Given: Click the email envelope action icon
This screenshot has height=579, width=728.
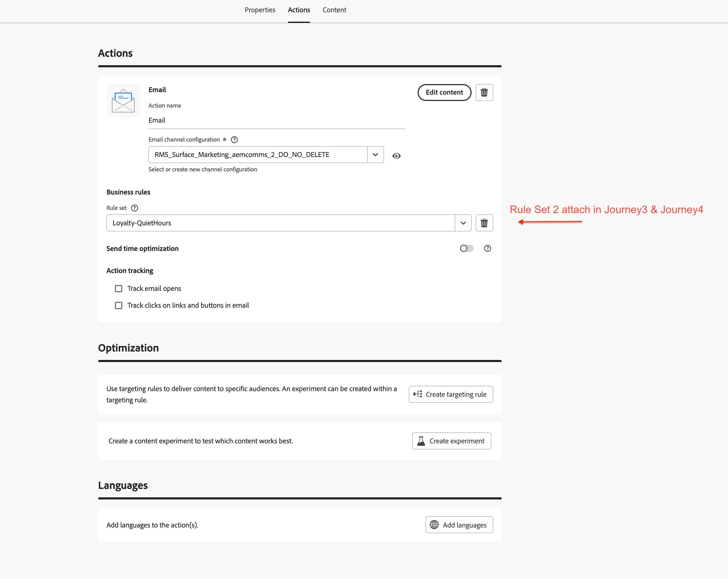Looking at the screenshot, I should tap(123, 101).
